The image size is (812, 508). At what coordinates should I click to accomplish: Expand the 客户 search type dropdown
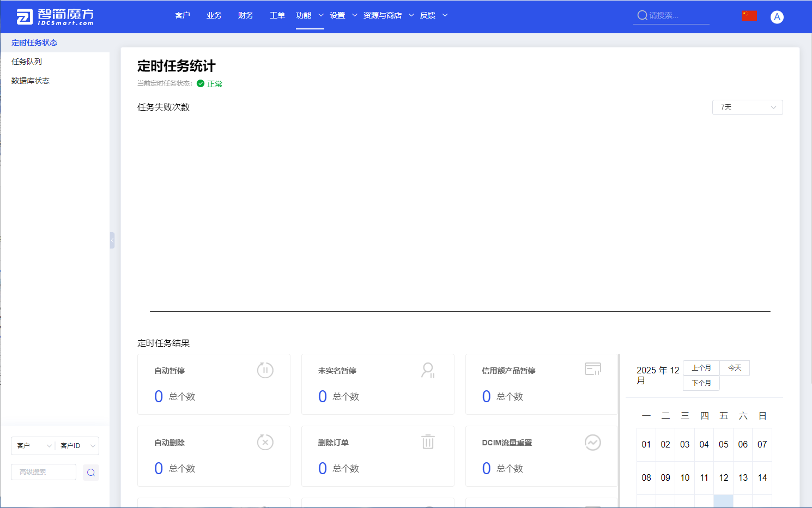[x=33, y=446]
